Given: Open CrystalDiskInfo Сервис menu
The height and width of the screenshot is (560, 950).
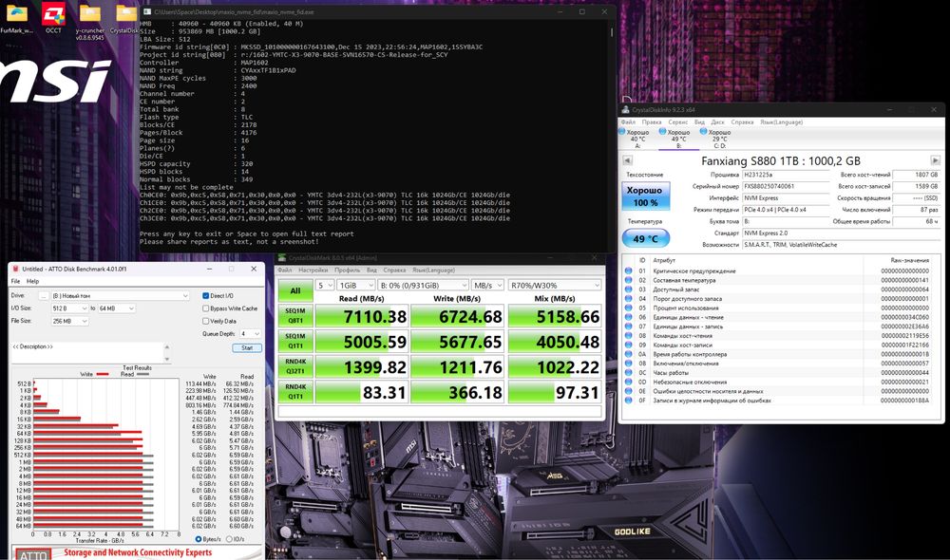Looking at the screenshot, I should (x=678, y=122).
